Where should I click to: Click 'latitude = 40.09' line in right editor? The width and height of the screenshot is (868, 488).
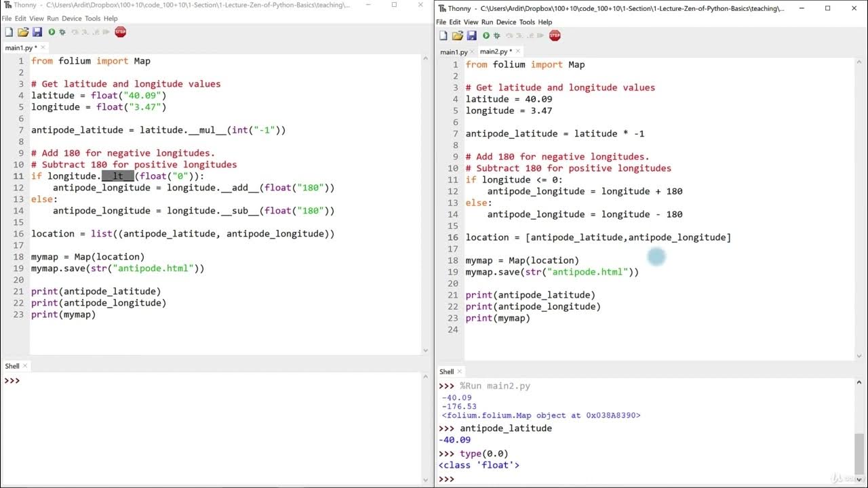pos(509,99)
